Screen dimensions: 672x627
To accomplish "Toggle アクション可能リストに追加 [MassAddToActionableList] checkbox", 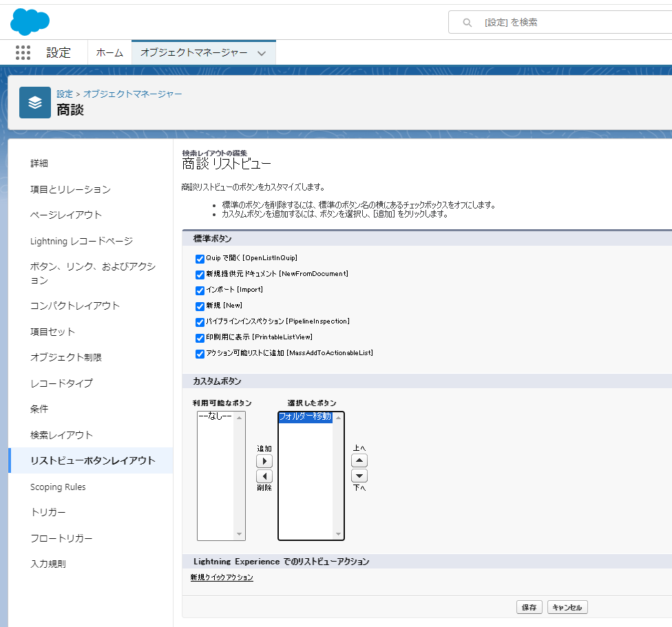I will (200, 354).
